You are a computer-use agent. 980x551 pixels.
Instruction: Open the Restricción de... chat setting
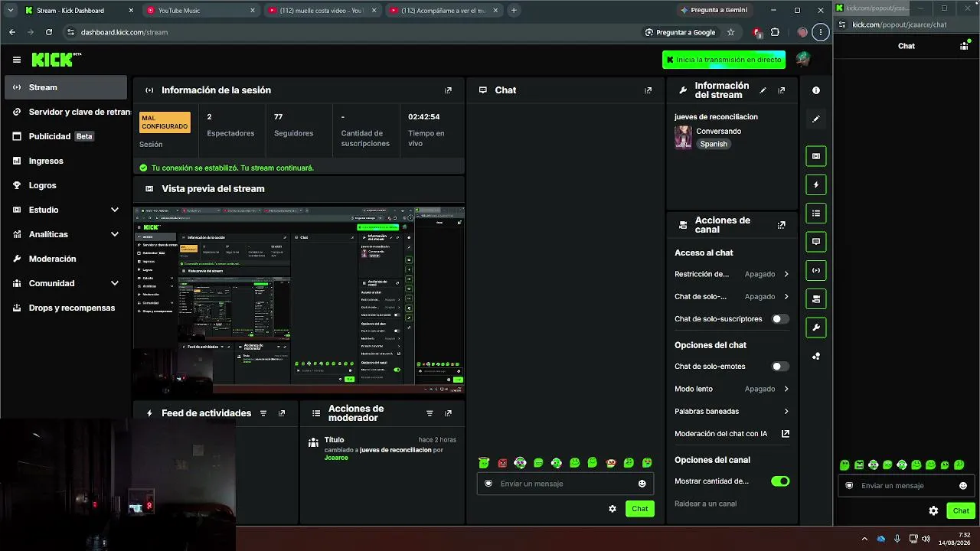pyautogui.click(x=731, y=274)
